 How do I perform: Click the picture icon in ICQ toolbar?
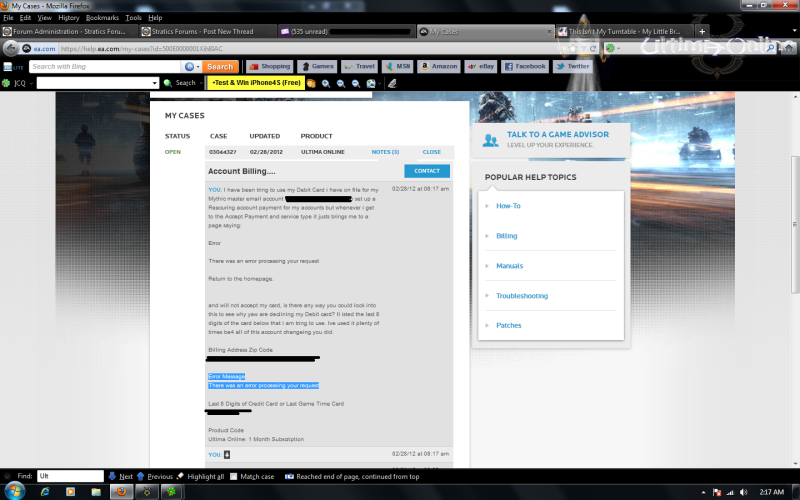(371, 83)
